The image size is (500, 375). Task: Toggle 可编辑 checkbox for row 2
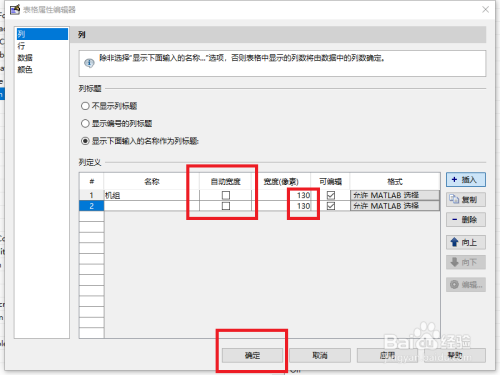(331, 206)
